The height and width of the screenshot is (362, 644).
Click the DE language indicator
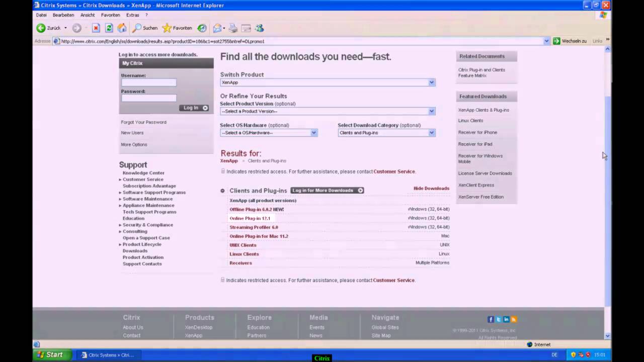[x=554, y=355]
